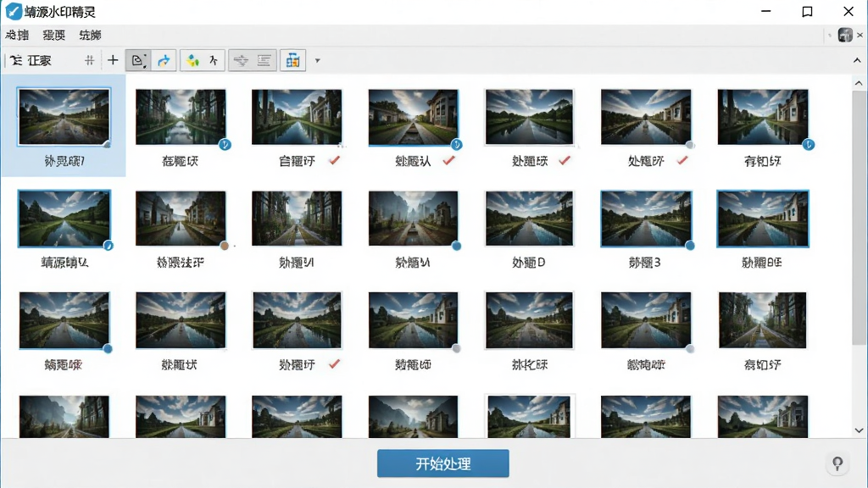Click the blue badge on second row's sixth thumbnail
This screenshot has width=868, height=488.
tap(690, 246)
